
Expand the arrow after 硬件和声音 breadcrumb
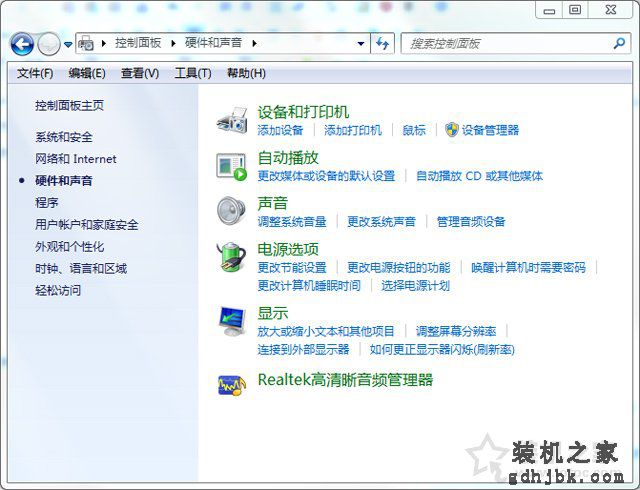254,43
